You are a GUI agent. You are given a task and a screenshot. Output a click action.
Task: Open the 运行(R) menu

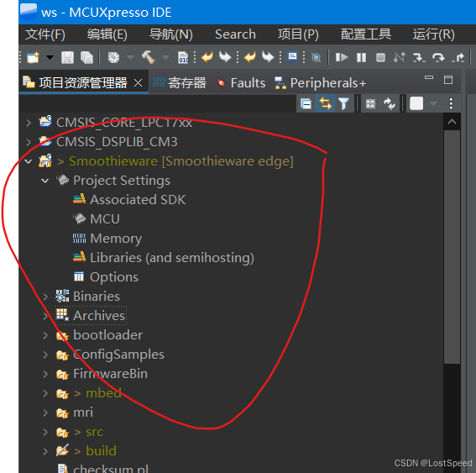(433, 34)
